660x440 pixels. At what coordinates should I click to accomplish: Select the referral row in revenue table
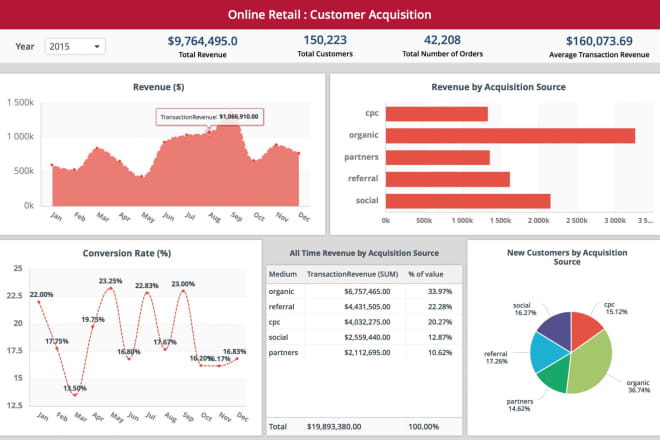point(365,307)
